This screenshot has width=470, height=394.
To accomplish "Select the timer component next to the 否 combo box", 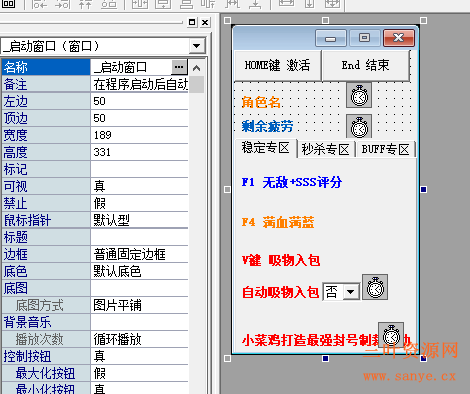I will 375,287.
